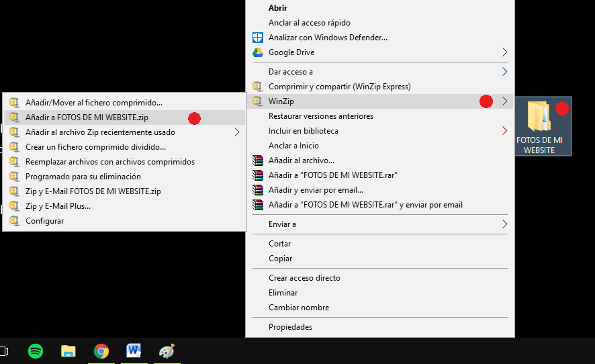Expand the 'Enviar a' submenu arrow
Viewport: 595px width, 364px height.
tap(504, 224)
